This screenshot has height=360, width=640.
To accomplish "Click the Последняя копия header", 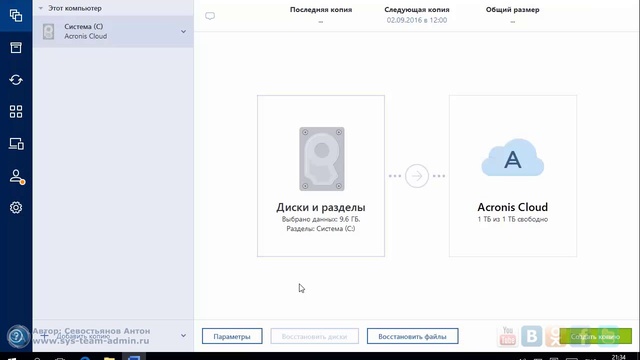I will pyautogui.click(x=321, y=9).
